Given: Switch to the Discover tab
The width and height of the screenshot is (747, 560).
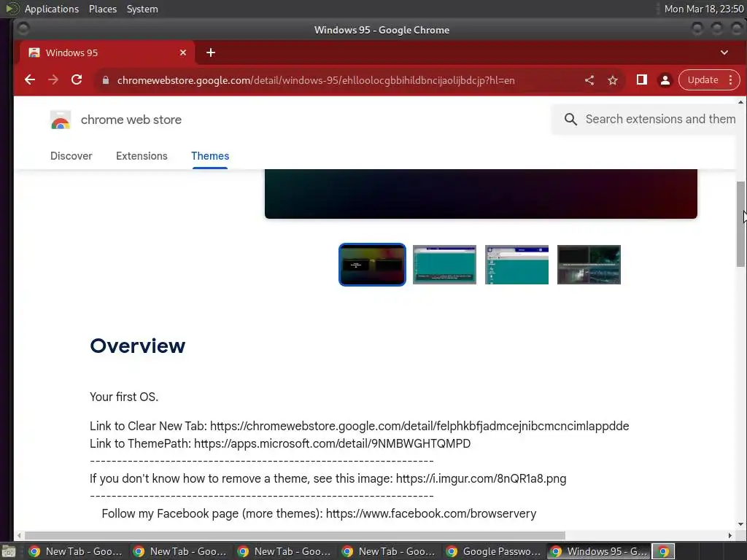Looking at the screenshot, I should coord(71,156).
